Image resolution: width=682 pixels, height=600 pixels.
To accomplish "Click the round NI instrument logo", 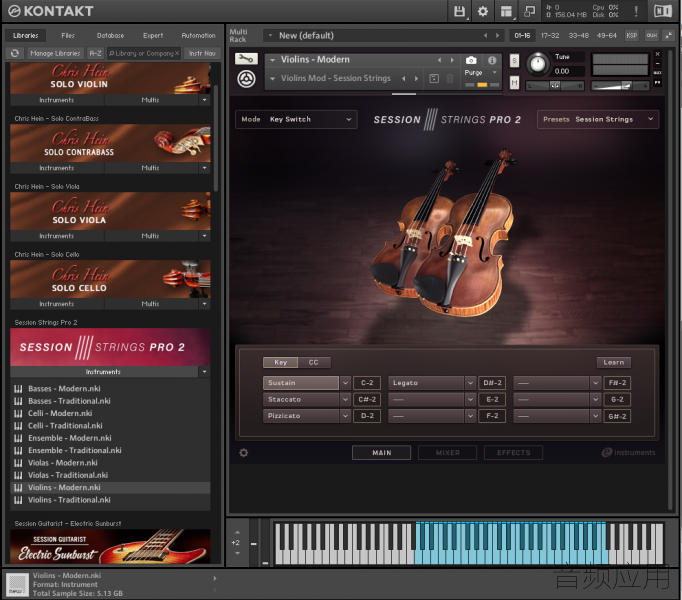I will [x=246, y=79].
